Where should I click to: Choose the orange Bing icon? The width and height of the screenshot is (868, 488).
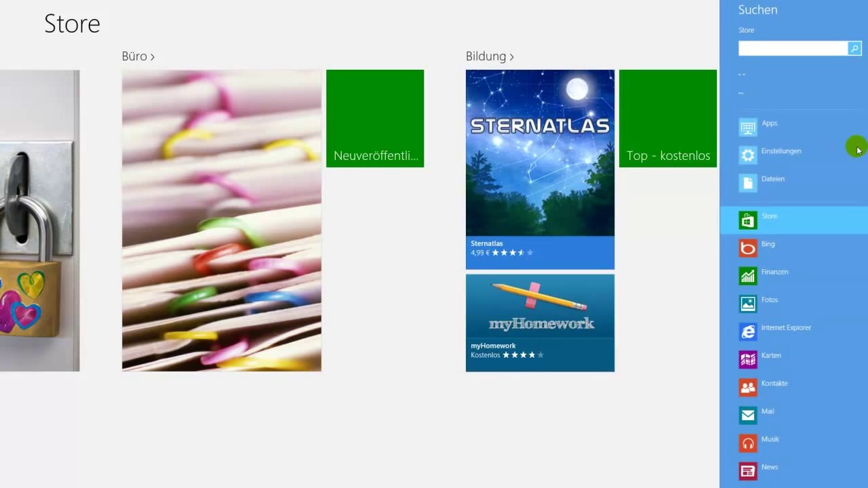tap(748, 248)
